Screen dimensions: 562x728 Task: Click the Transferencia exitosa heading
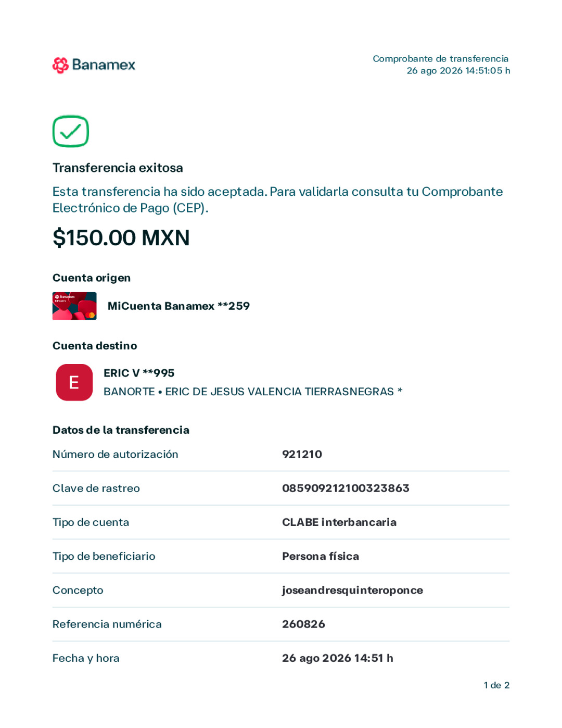(118, 168)
